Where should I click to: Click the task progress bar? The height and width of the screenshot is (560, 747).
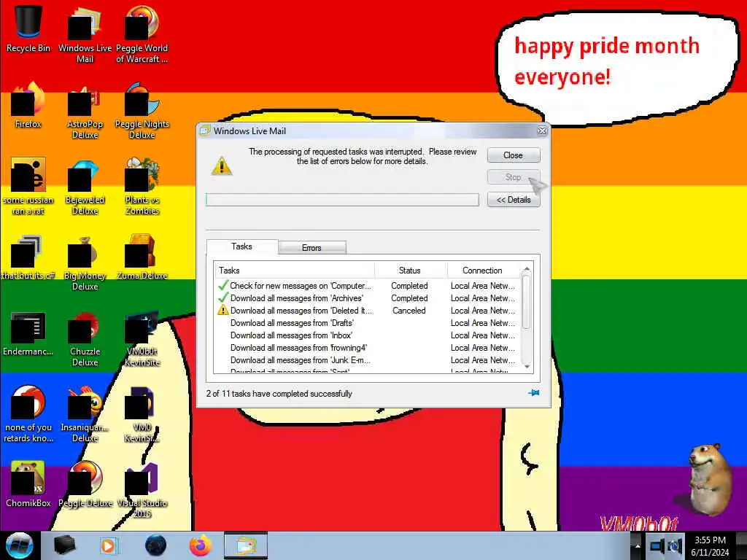coord(342,200)
